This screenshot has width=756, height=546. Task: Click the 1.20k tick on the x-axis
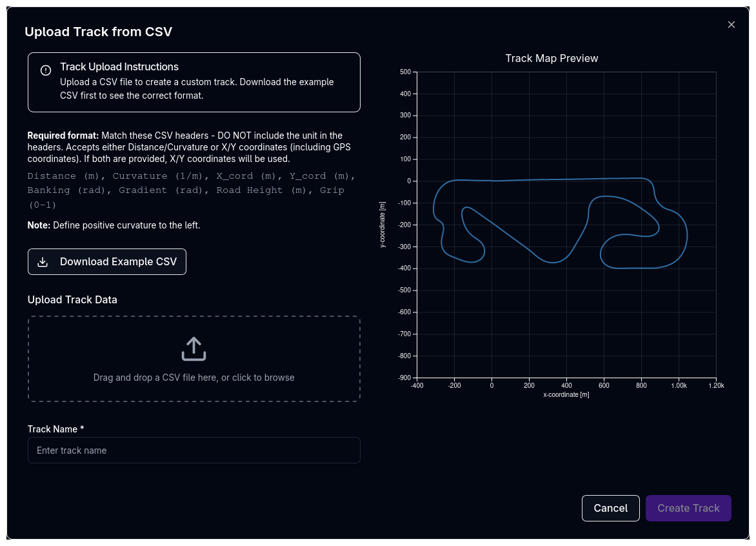point(716,385)
